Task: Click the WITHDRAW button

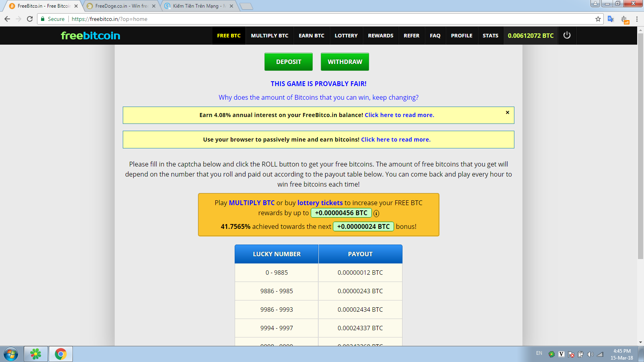Action: pyautogui.click(x=345, y=62)
